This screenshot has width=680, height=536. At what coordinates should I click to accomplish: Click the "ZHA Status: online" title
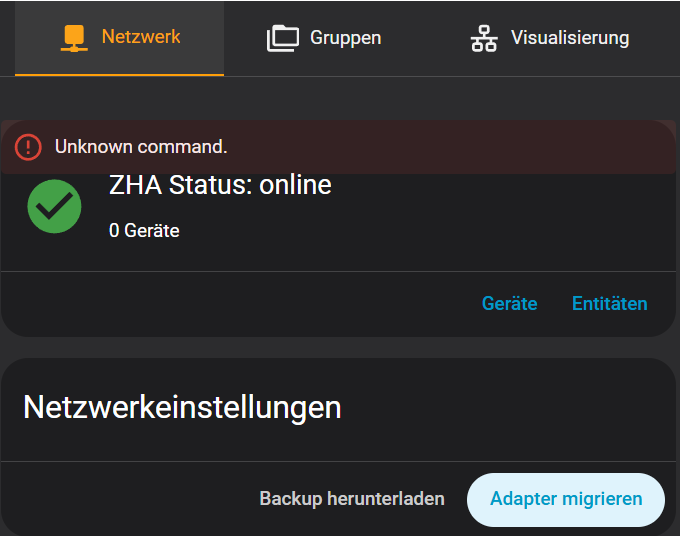220,185
